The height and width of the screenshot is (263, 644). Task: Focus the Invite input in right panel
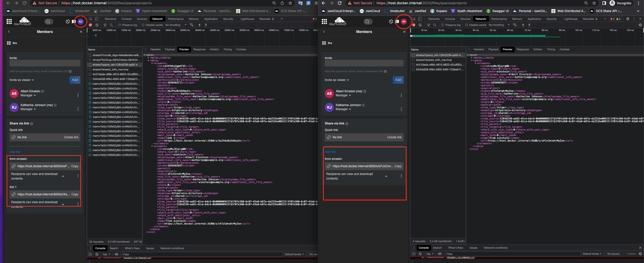tap(364, 63)
